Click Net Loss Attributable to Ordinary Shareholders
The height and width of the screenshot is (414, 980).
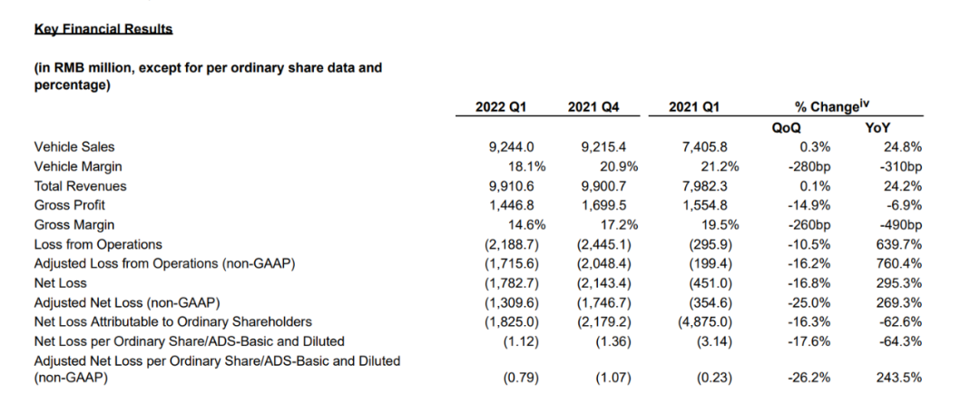tap(172, 322)
